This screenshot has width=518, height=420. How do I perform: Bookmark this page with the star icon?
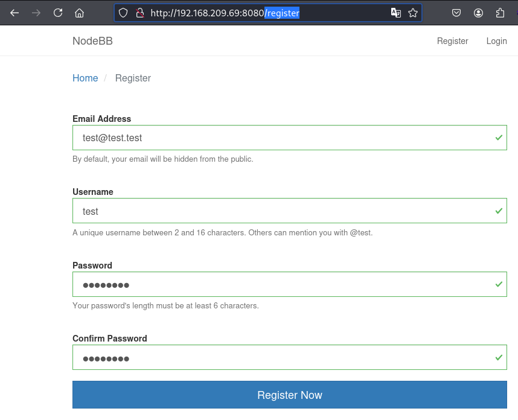413,13
